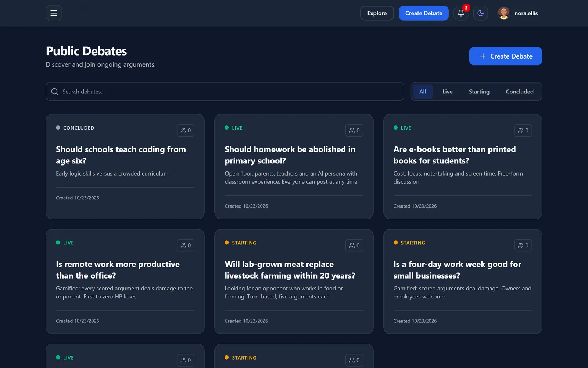Filter debates by Live
Viewport: 588px width, 368px height.
click(x=447, y=92)
